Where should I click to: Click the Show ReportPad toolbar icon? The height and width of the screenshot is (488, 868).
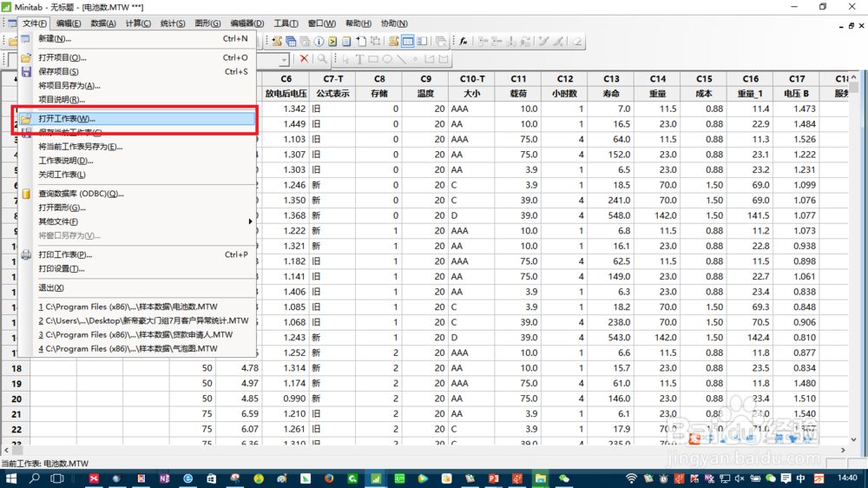[346, 41]
